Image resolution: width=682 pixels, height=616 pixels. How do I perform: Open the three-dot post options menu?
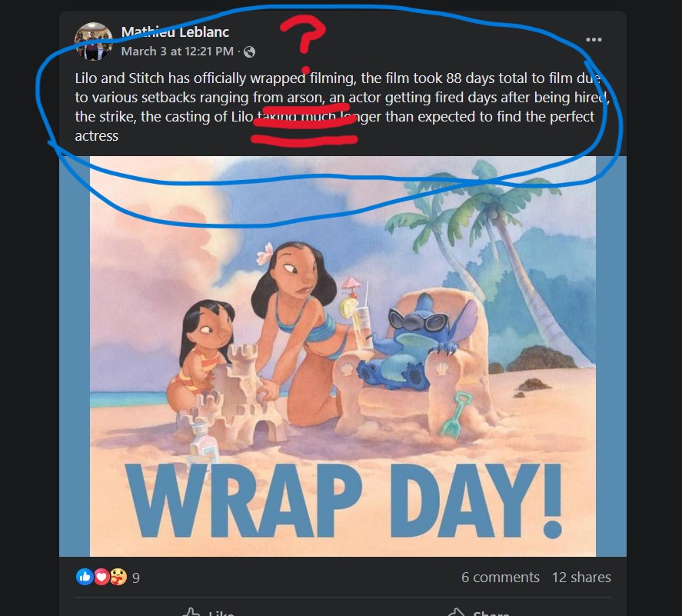point(594,39)
